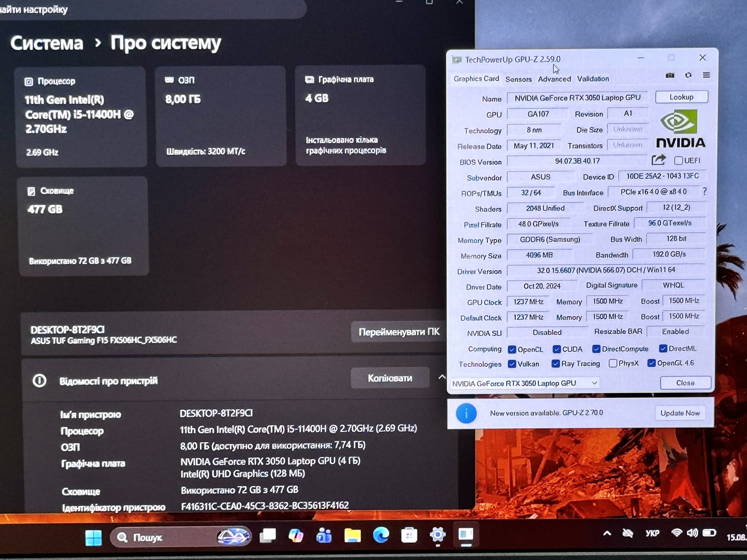Open the Advanced tab
Viewport: 747px width, 560px height.
[554, 79]
